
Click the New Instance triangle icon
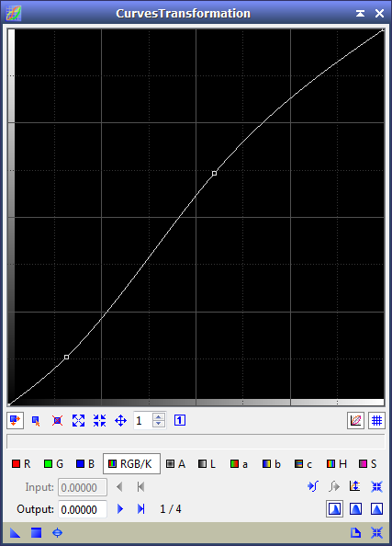pyautogui.click(x=15, y=533)
